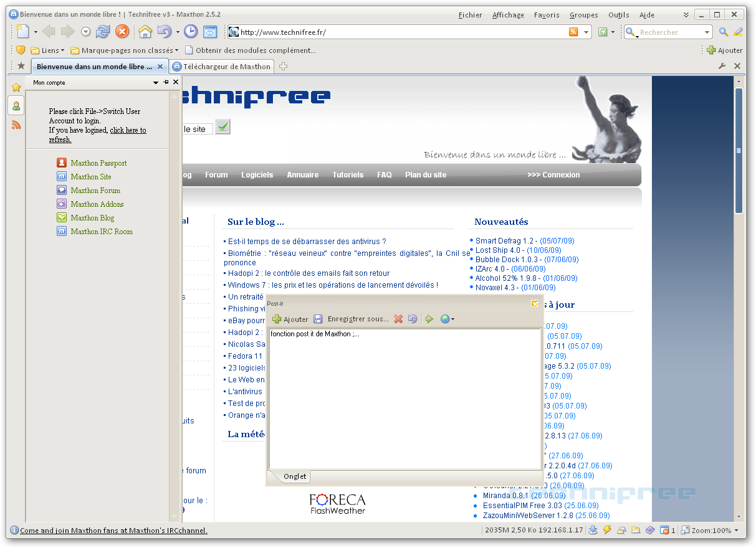756x548 pixels.
Task: Open the Zoom:100% dropdown
Action: click(x=711, y=531)
